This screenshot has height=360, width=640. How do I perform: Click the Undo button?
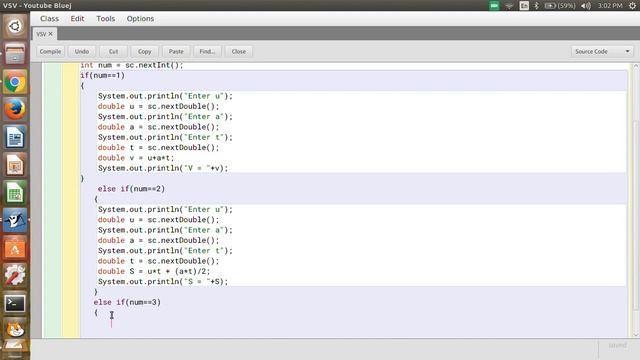pos(82,51)
